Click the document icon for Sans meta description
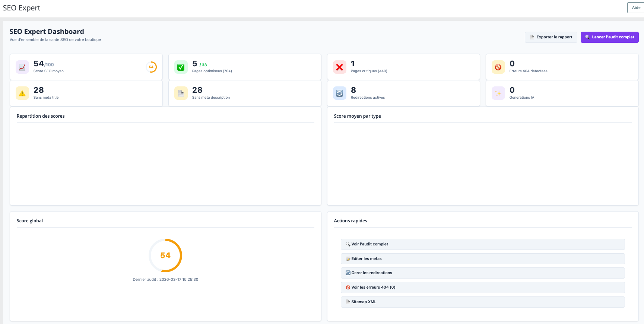This screenshot has width=644, height=324. (181, 93)
